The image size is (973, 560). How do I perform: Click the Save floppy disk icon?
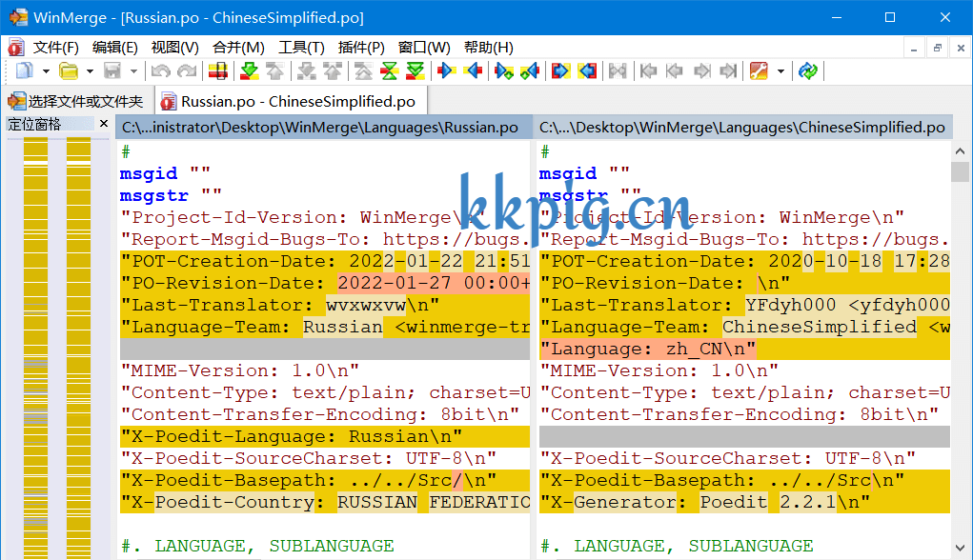tap(112, 71)
